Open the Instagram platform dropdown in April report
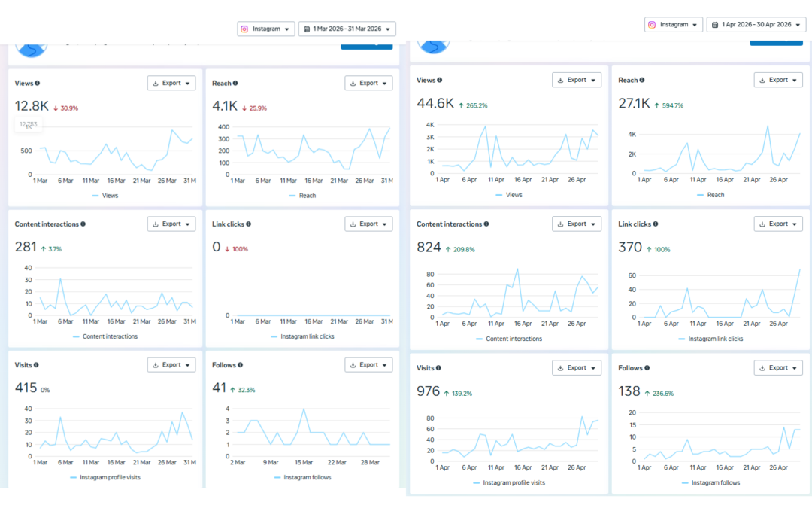The width and height of the screenshot is (812, 508). (673, 24)
